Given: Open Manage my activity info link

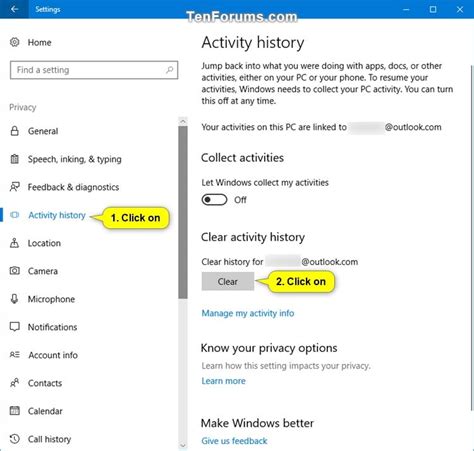Looking at the screenshot, I should (x=248, y=313).
